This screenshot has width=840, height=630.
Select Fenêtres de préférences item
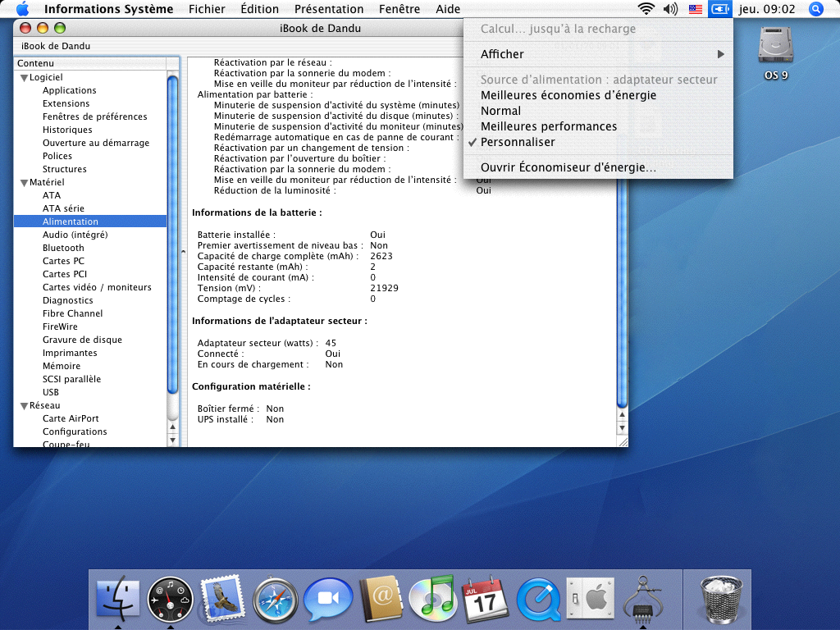tap(95, 116)
